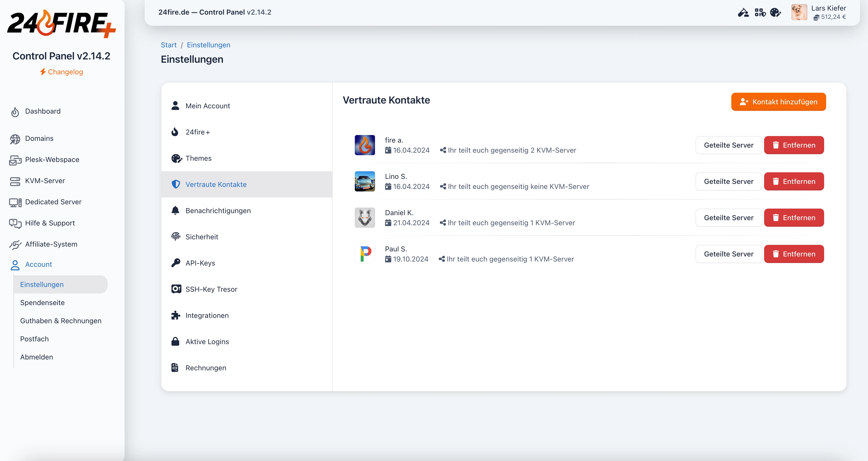Click the Mein Account person icon
Viewport: 868px width, 461px height.
click(175, 106)
